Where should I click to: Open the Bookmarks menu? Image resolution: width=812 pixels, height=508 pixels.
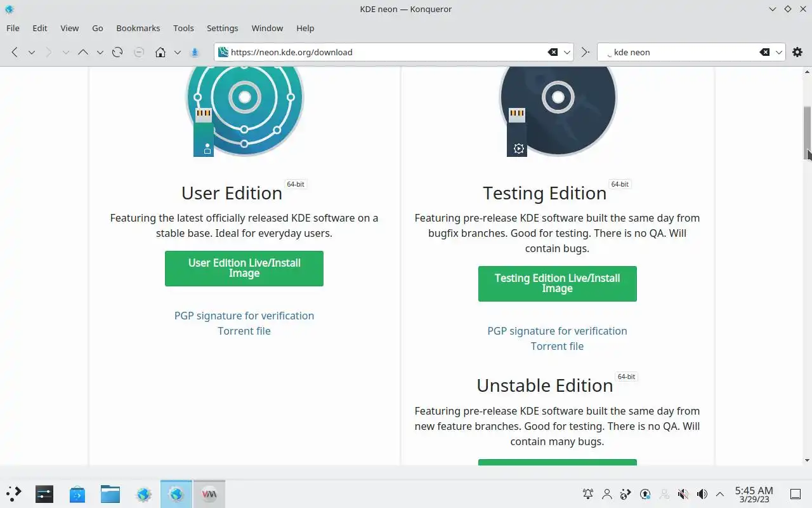tap(138, 28)
